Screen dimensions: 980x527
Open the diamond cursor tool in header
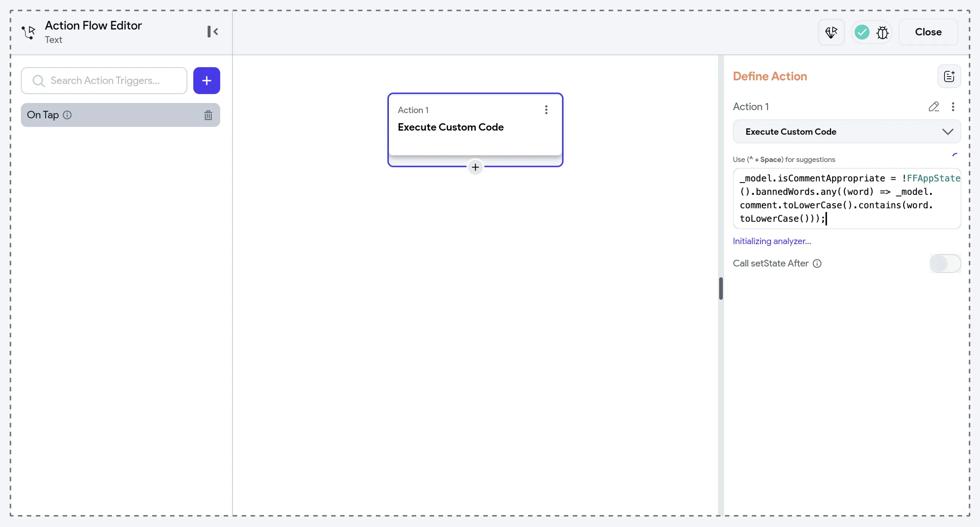[x=831, y=32]
